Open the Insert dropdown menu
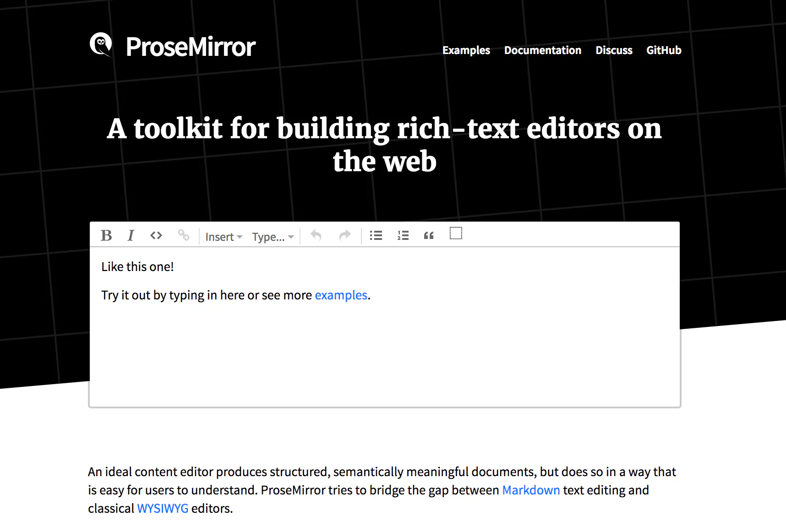Viewport: 786px width, 532px height. [224, 237]
